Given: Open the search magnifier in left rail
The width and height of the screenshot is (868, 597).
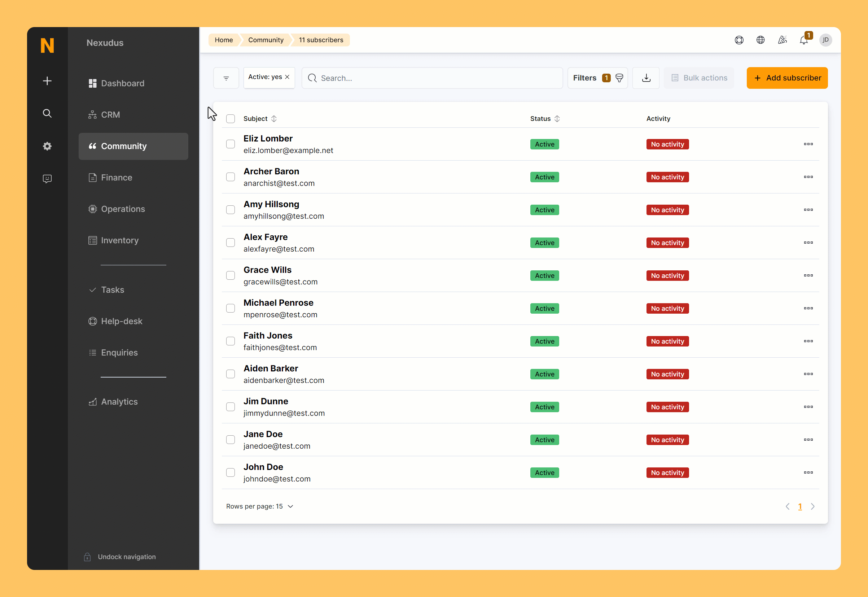Looking at the screenshot, I should pyautogui.click(x=47, y=113).
